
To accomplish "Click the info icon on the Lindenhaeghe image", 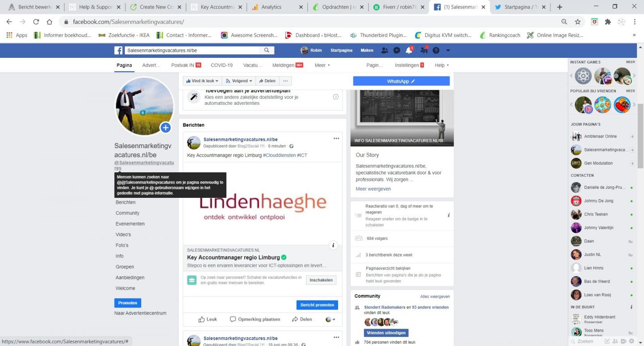I will click(333, 245).
